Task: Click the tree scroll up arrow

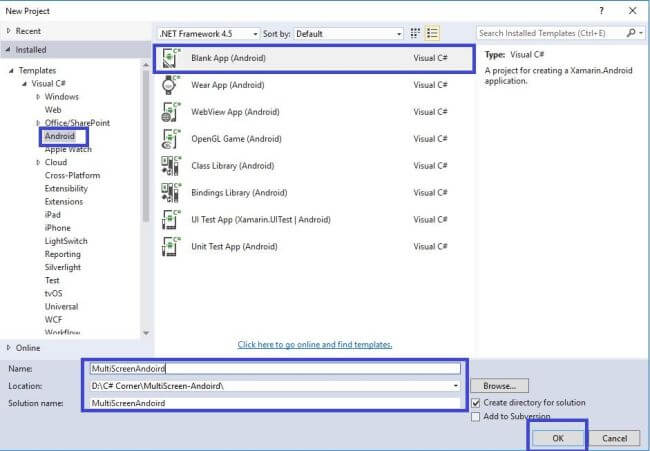Action: click(x=146, y=65)
